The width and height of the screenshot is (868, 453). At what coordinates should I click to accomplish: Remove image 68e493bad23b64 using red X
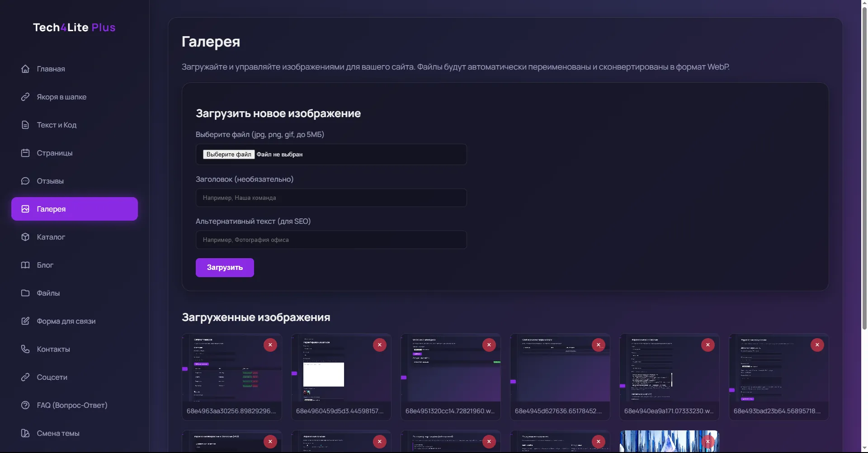pyautogui.click(x=817, y=345)
